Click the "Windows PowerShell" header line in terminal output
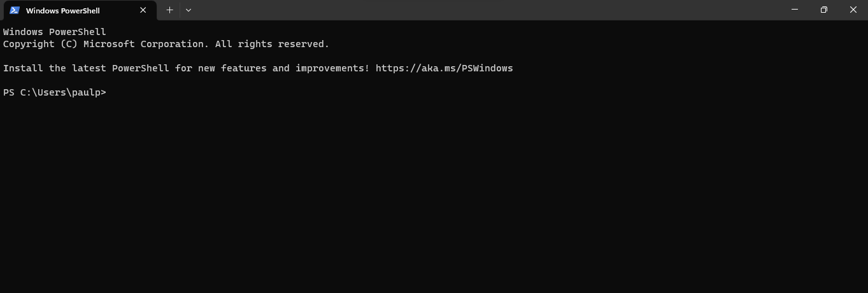The width and height of the screenshot is (868, 293). (55, 32)
